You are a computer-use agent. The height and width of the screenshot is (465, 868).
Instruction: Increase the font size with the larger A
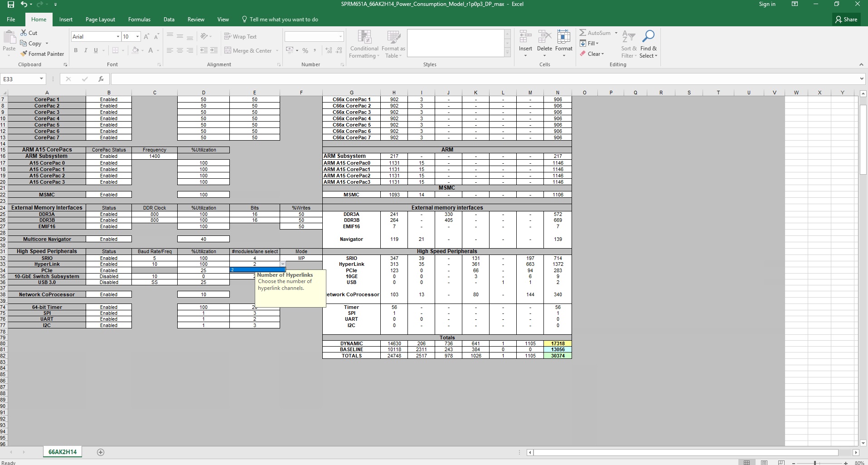[x=146, y=37]
